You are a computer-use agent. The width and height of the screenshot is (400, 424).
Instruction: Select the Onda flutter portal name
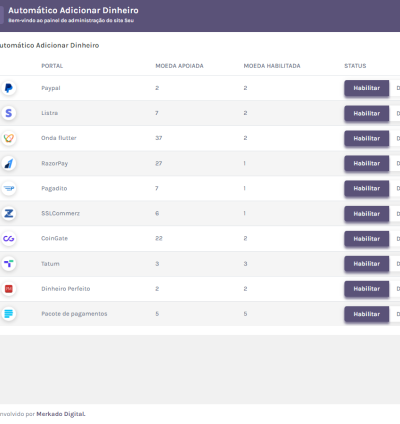point(59,138)
